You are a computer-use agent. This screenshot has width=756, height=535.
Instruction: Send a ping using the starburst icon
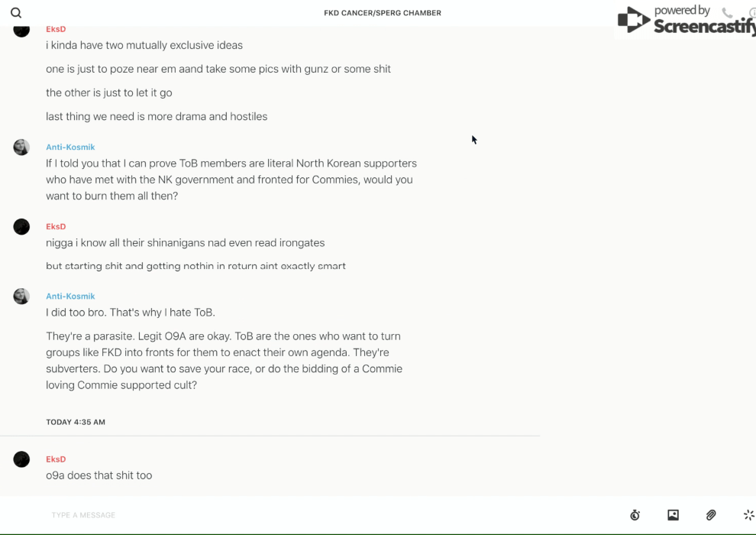point(748,515)
